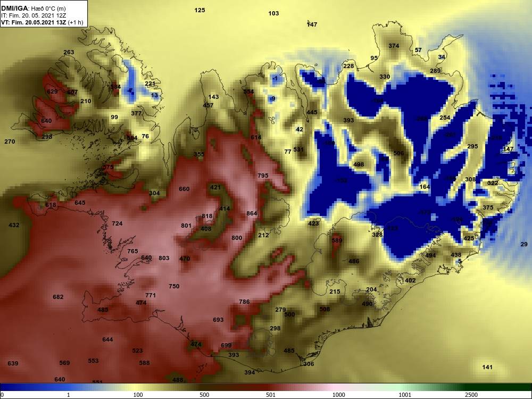Click the 328 value label

coord(377,235)
